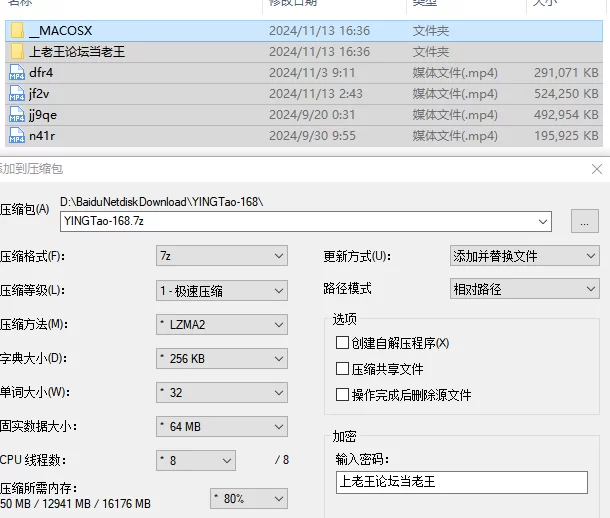Click size value 524,250 KB
Image resolution: width=610 pixels, height=518 pixels.
pyautogui.click(x=566, y=94)
